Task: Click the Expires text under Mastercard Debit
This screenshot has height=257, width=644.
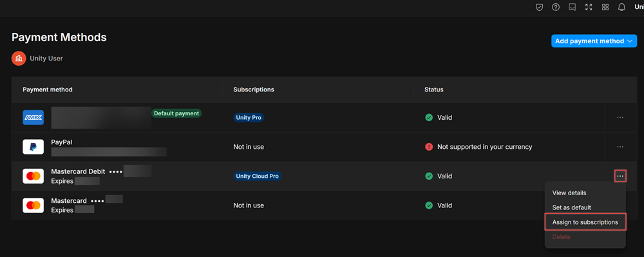Action: pos(62,181)
